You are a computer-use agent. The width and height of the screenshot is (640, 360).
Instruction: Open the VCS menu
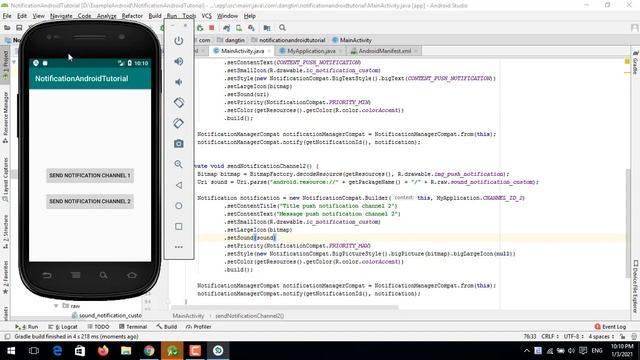pos(207,16)
